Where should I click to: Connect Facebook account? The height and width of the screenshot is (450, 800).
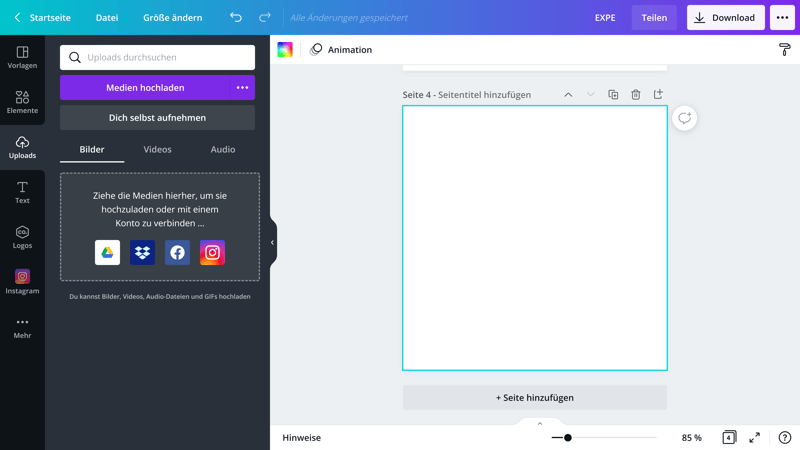[x=178, y=253]
